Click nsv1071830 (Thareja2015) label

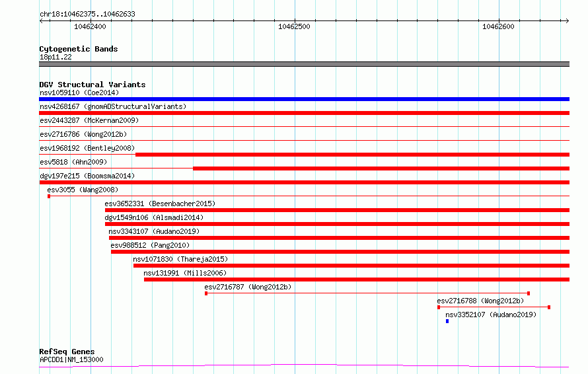click(180, 259)
